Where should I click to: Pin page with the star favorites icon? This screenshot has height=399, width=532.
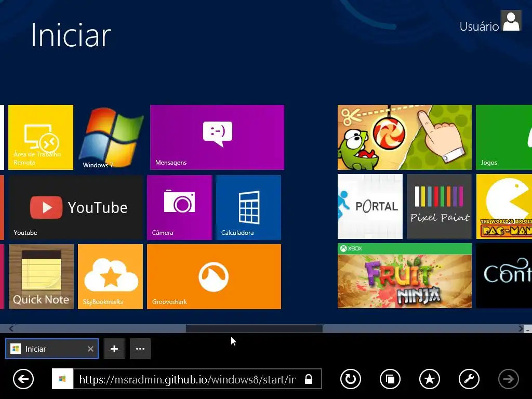430,379
